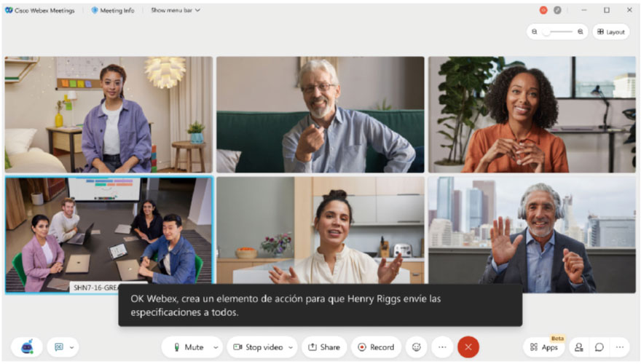The height and width of the screenshot is (364, 641).
Task: Click the red leave meeting button
Action: (x=468, y=347)
